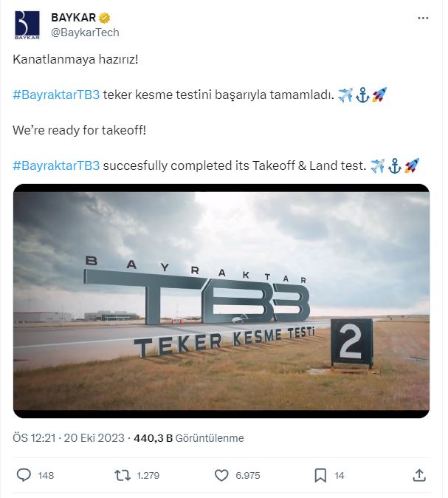Click the reply speech bubble icon
The width and height of the screenshot is (448, 498).
coord(24,475)
